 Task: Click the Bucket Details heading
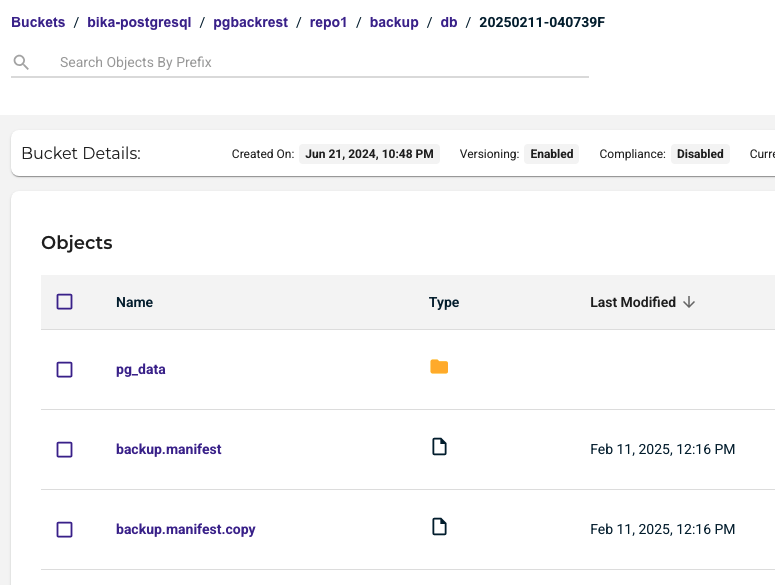click(81, 153)
